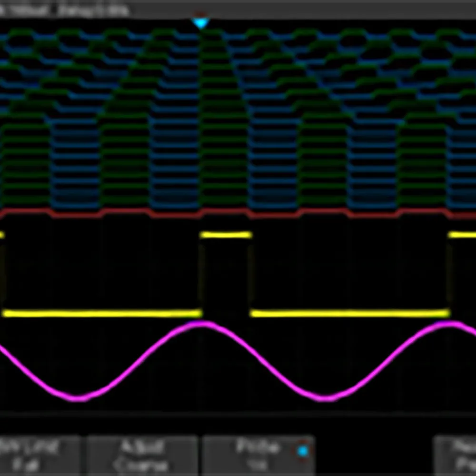The height and width of the screenshot is (476, 476).
Task: Click the green column beneath the trigger marker
Action: pos(215,119)
